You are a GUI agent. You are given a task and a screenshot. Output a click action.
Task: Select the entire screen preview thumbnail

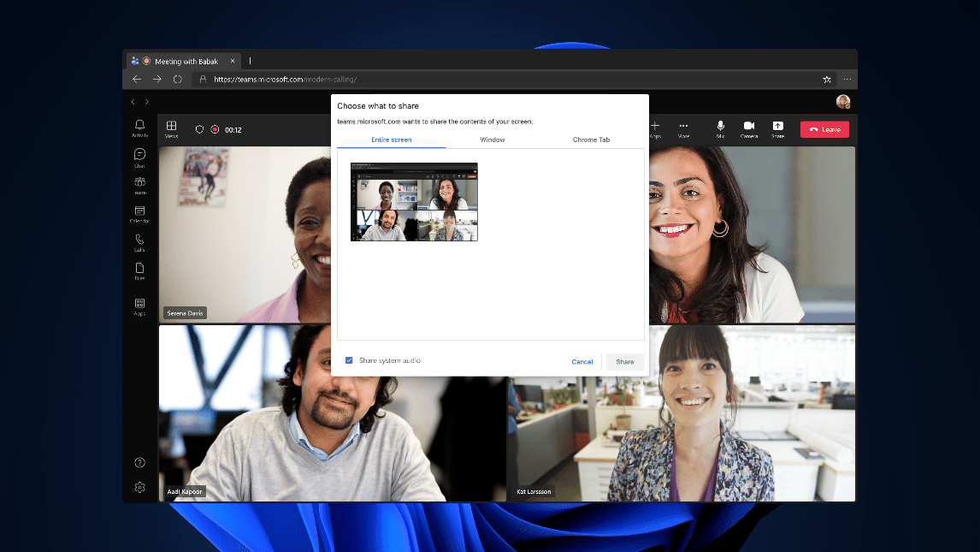coord(414,202)
